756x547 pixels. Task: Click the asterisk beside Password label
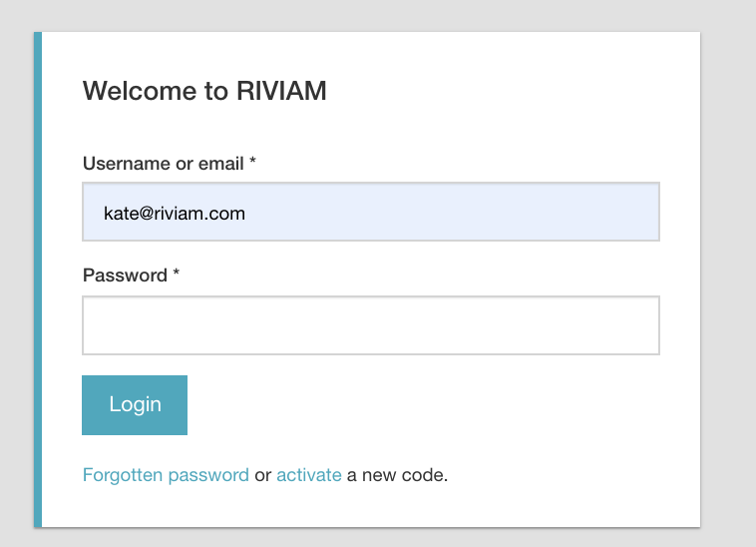176,273
